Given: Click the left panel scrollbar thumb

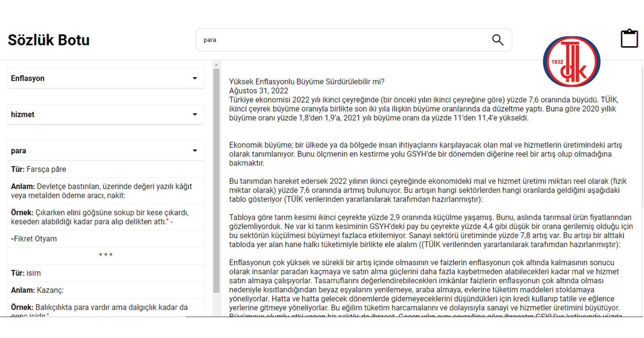Looking at the screenshot, I should 217,181.
